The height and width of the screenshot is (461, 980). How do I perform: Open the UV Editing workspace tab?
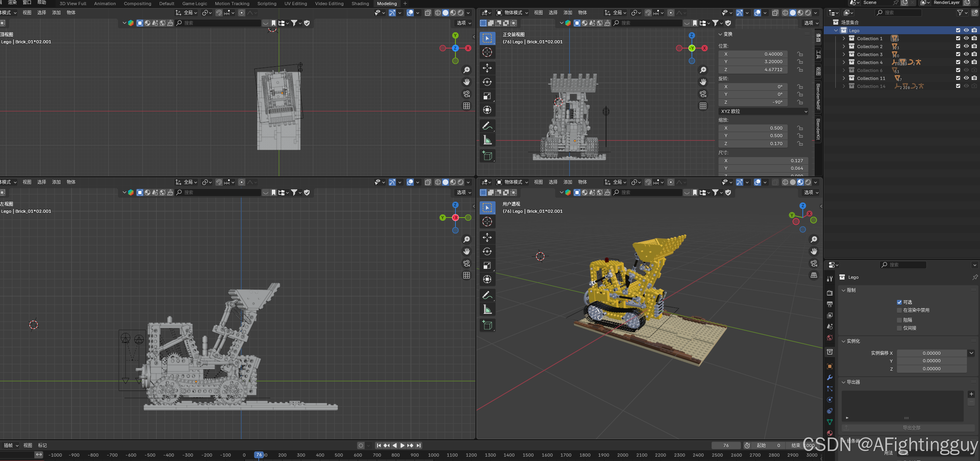pos(295,4)
